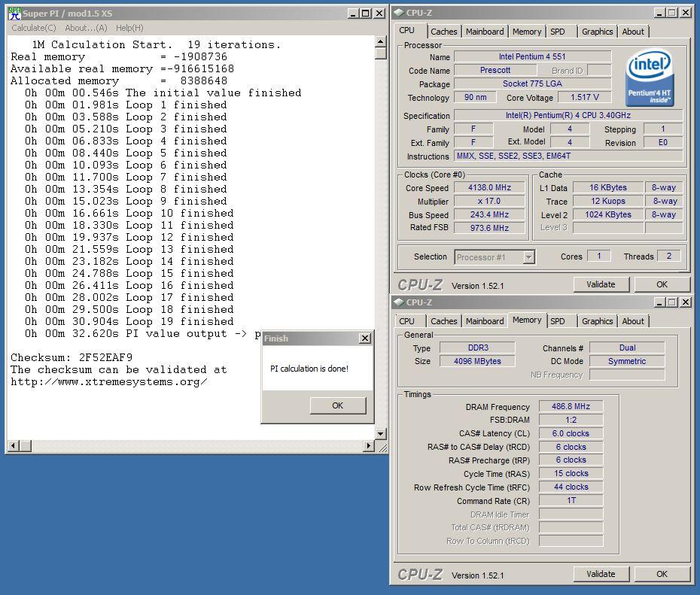Click the Core Speed value 4138.0 MHz
Viewport: 700px width, 595px height.
pyautogui.click(x=489, y=188)
